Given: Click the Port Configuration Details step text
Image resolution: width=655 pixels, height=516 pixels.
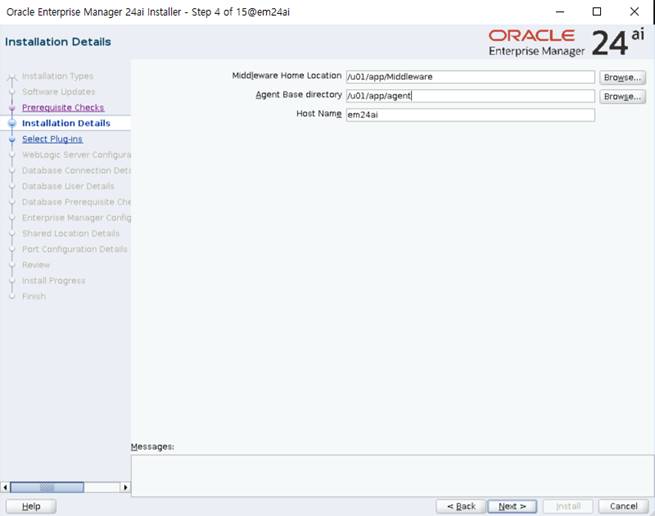Looking at the screenshot, I should coord(74,249).
